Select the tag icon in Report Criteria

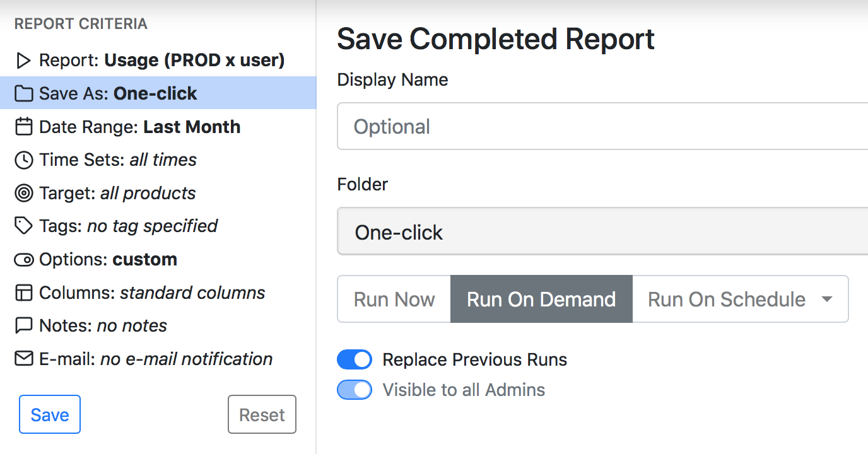[23, 226]
